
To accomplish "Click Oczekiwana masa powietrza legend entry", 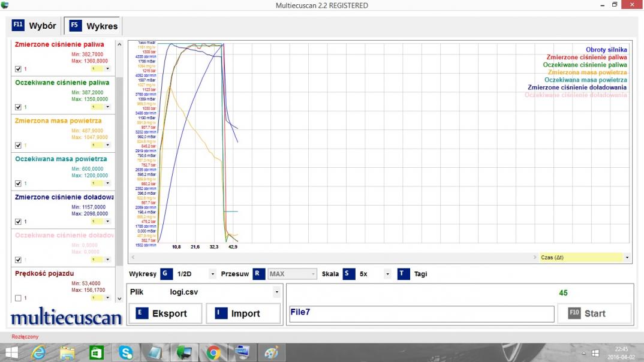I will tap(586, 80).
